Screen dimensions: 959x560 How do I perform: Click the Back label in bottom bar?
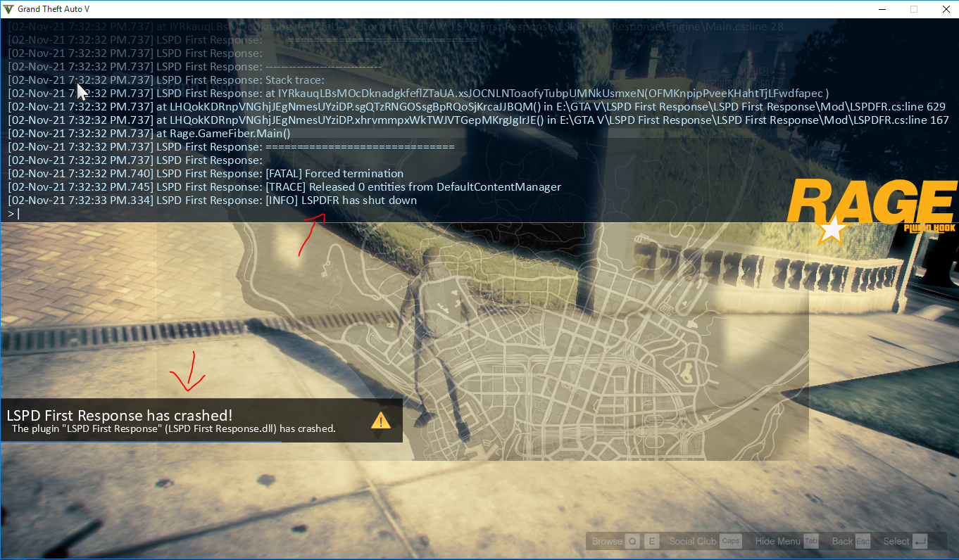[842, 541]
